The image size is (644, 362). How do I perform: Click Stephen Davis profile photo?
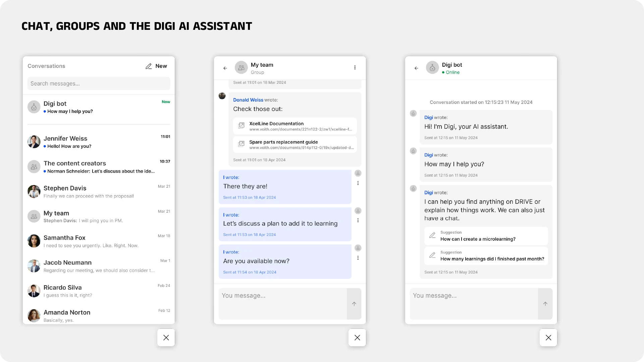click(x=34, y=191)
